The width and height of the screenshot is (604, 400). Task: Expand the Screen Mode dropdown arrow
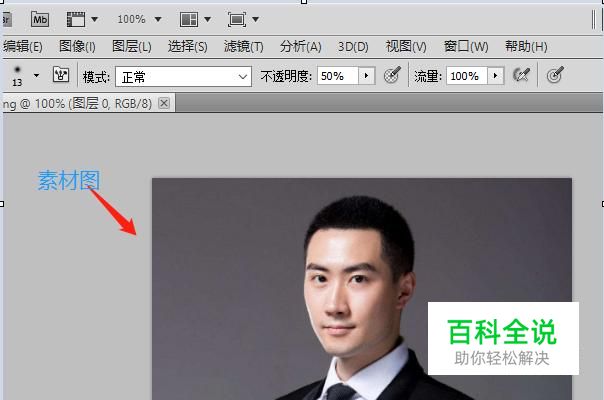255,19
